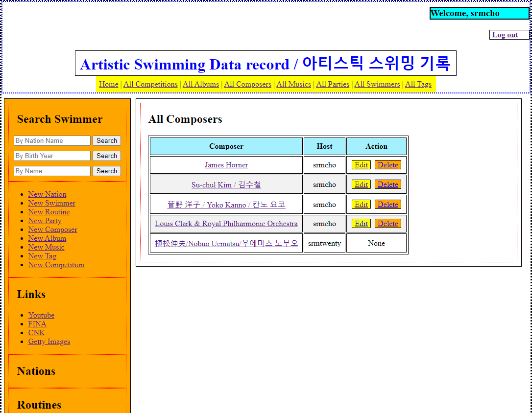Open the New Composer link
Screen dimensions: 532x413
click(x=52, y=229)
